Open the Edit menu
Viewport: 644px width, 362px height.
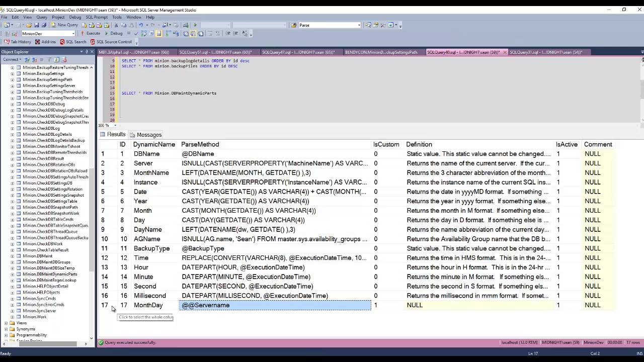(x=15, y=17)
